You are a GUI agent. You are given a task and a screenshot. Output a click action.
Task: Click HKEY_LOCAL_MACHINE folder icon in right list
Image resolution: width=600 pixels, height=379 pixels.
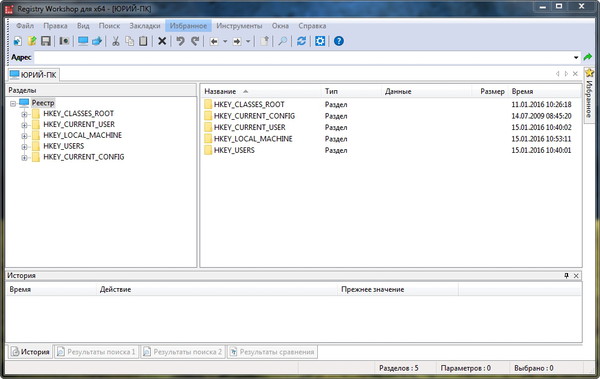pos(208,139)
